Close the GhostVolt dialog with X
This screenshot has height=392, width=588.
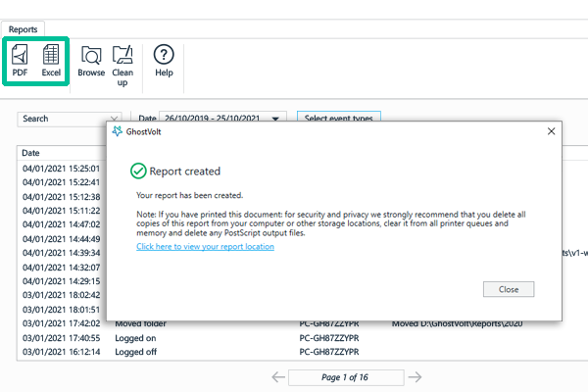tap(551, 131)
